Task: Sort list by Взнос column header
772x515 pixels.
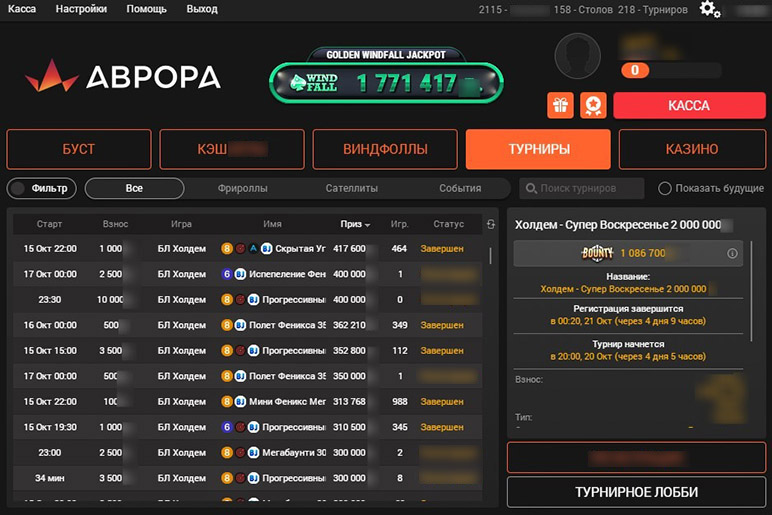Action: [x=115, y=224]
